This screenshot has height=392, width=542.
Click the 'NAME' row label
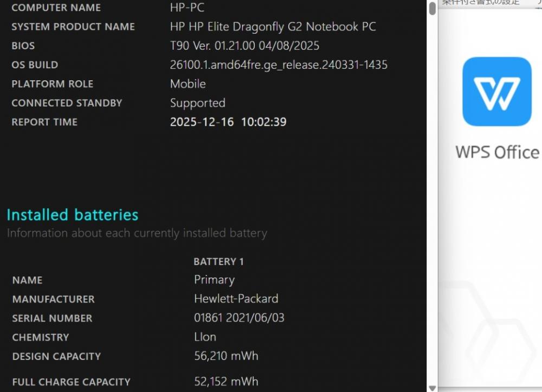point(27,280)
